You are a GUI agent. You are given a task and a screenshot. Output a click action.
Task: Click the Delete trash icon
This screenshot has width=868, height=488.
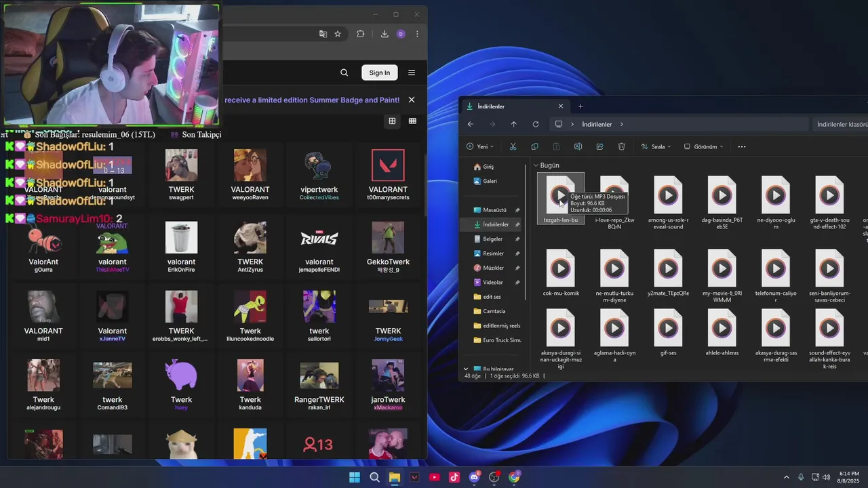[x=621, y=146]
